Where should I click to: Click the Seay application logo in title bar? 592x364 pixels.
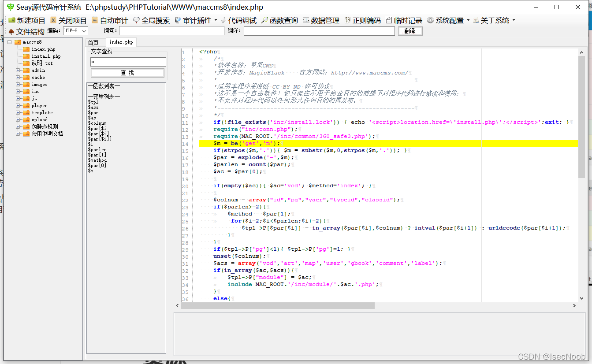[x=11, y=7]
